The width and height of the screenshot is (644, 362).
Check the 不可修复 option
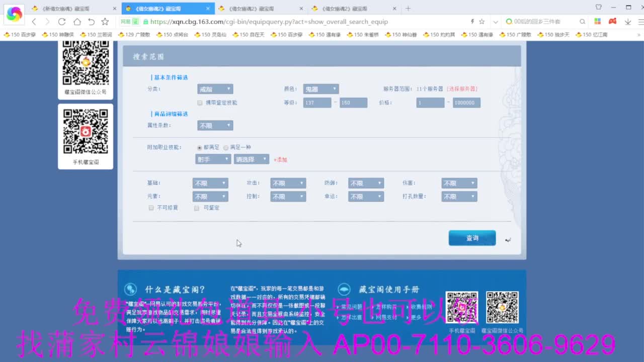(x=151, y=208)
